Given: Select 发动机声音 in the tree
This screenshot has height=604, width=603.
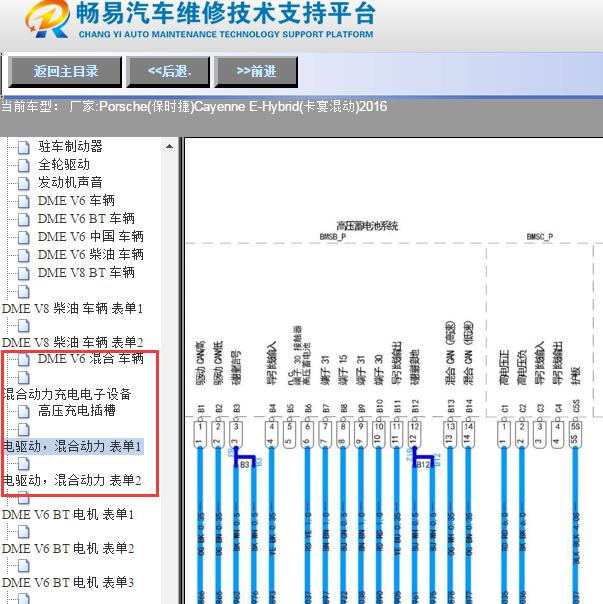Looking at the screenshot, I should pos(70,182).
